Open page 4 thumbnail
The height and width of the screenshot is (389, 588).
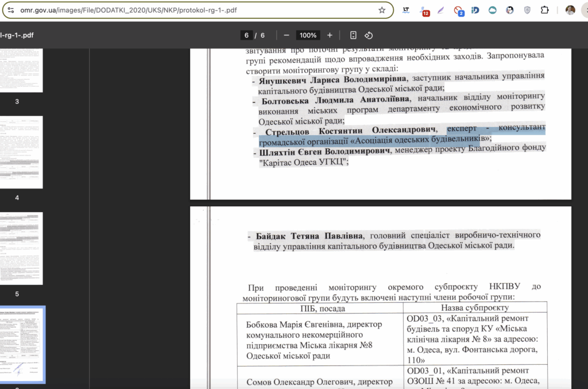(x=21, y=152)
